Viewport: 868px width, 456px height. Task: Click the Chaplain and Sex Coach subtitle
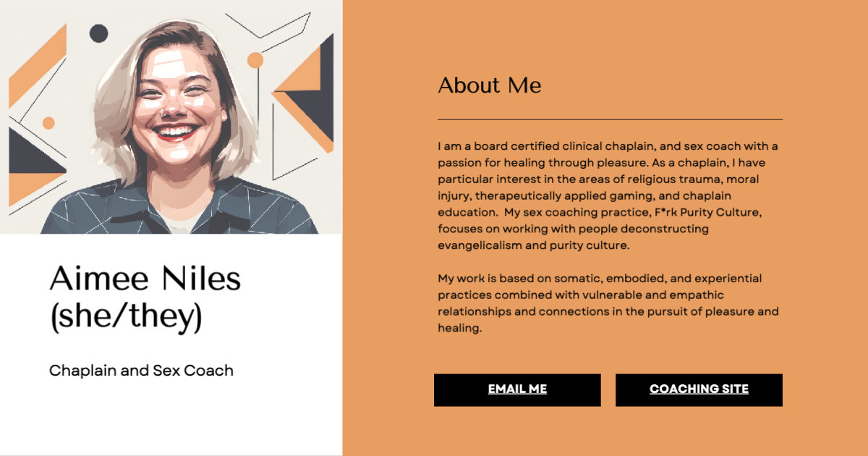click(x=141, y=370)
